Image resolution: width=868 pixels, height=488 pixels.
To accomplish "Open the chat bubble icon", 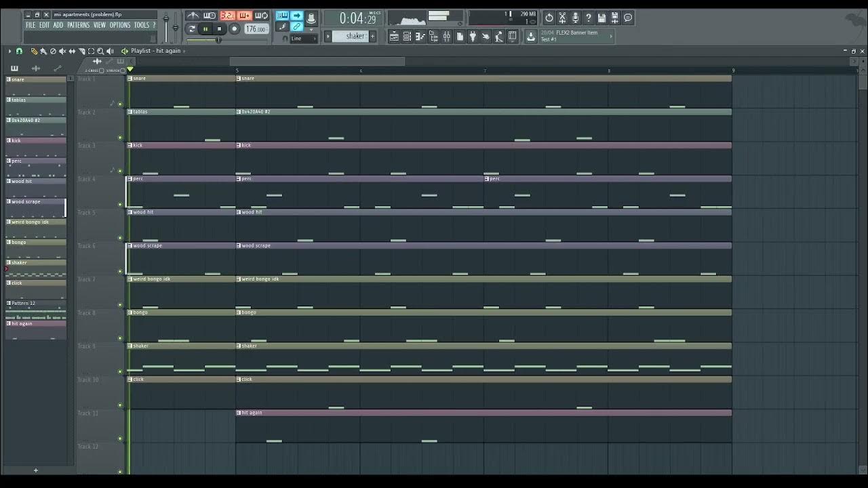I will [x=628, y=18].
